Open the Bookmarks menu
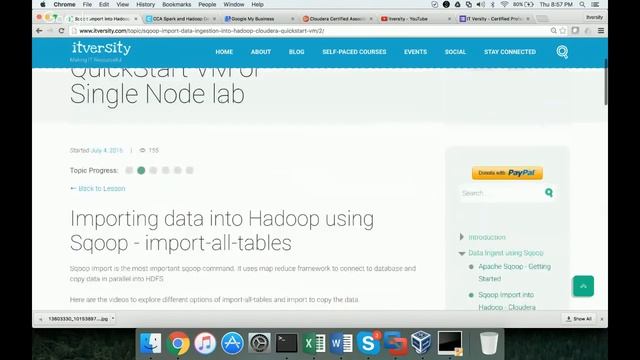Image resolution: width=640 pixels, height=360 pixels. pyautogui.click(x=176, y=4)
